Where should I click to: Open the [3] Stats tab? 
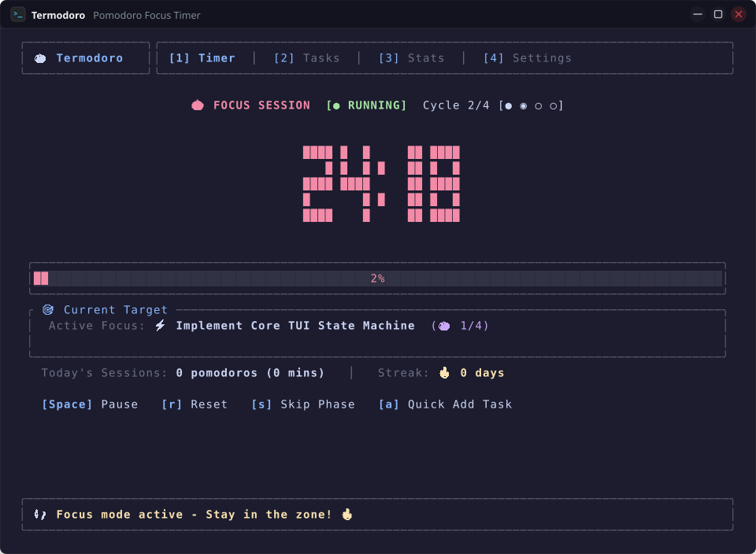coord(411,58)
